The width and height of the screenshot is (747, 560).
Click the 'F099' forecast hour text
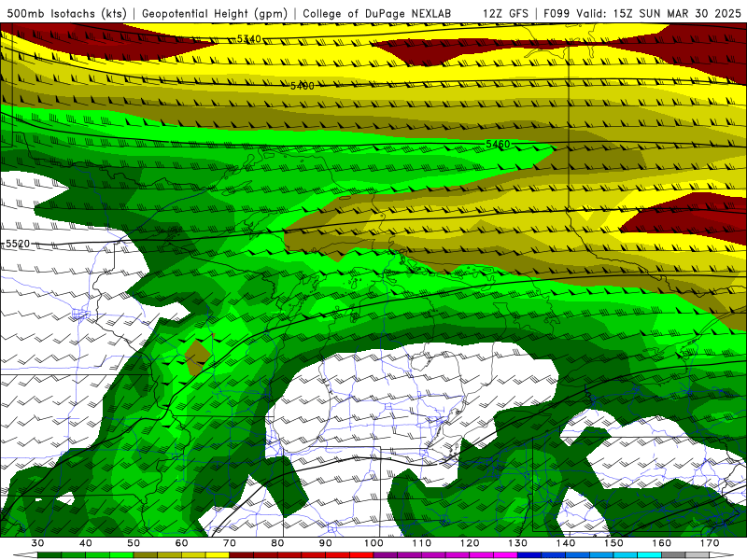pyautogui.click(x=557, y=13)
